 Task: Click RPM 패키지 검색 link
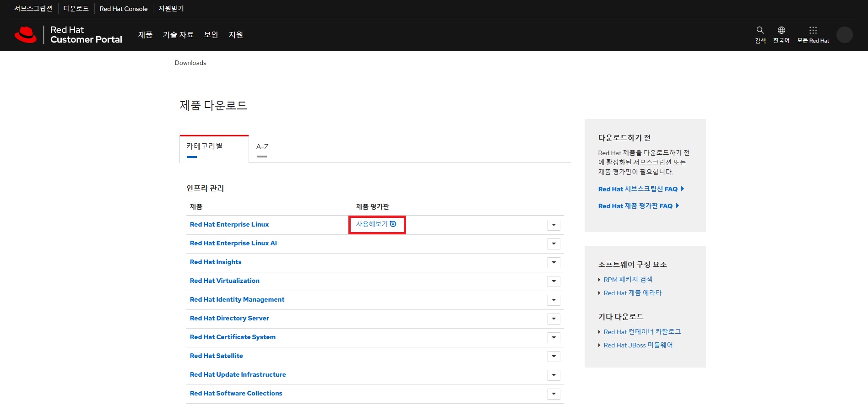point(628,280)
